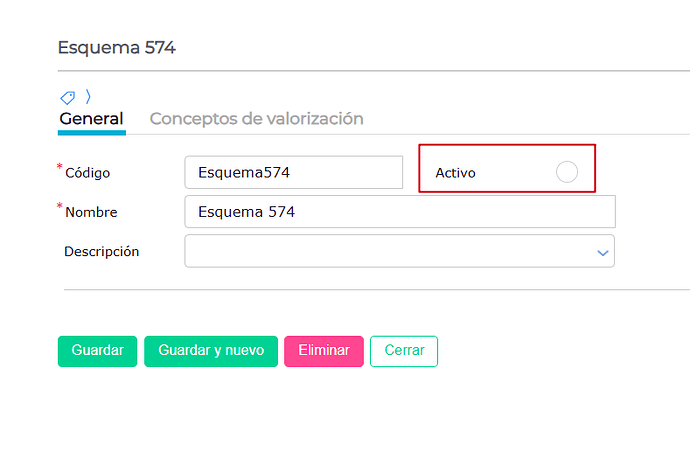The image size is (690, 459).
Task: Delete the schema using Eliminar
Action: (324, 351)
